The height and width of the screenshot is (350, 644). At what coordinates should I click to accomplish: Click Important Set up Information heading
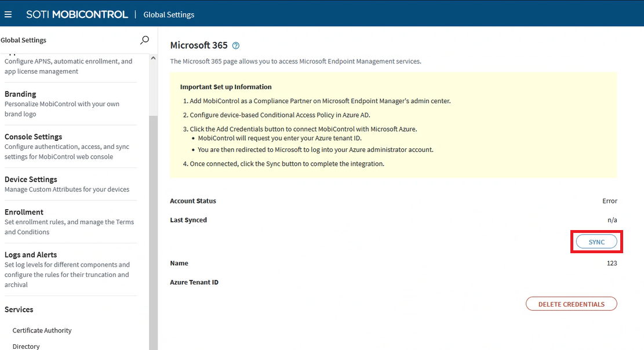(226, 87)
